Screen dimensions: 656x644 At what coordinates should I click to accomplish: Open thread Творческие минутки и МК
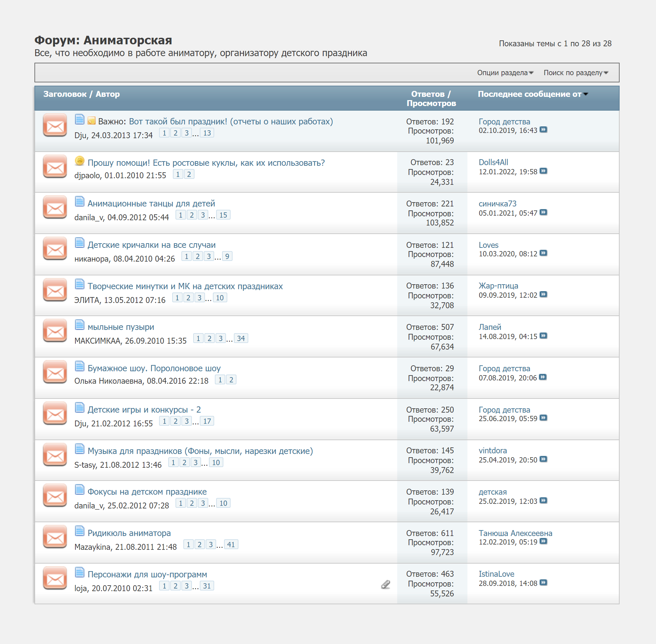(x=185, y=286)
